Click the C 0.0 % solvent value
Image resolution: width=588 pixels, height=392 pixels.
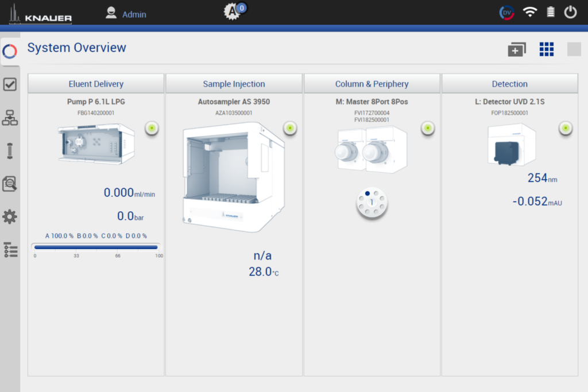112,236
